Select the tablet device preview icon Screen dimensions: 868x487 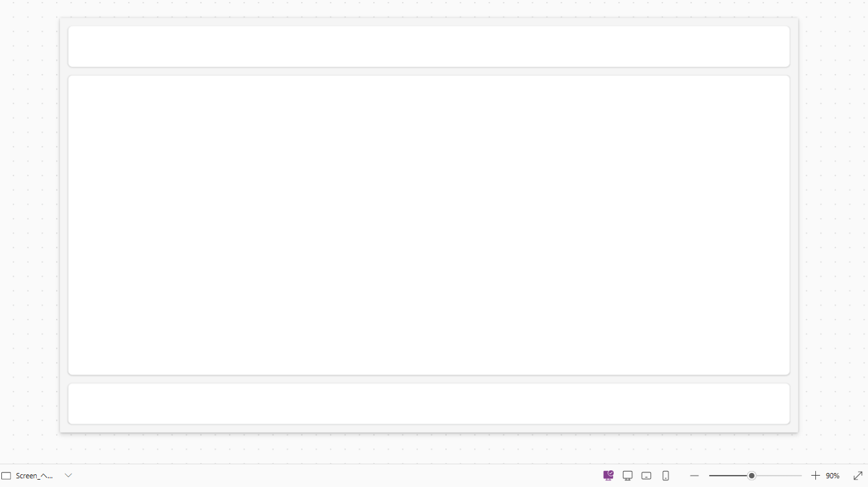click(x=646, y=476)
